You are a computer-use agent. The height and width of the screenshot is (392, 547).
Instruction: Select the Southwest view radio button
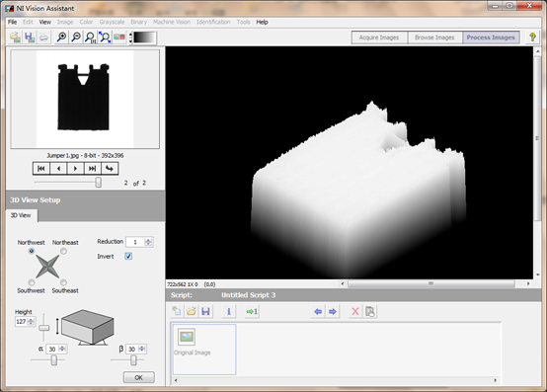tap(32, 282)
